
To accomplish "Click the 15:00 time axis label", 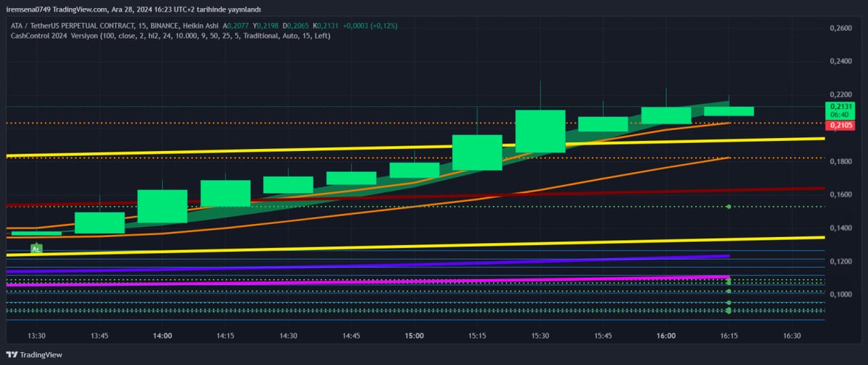I will coord(414,336).
